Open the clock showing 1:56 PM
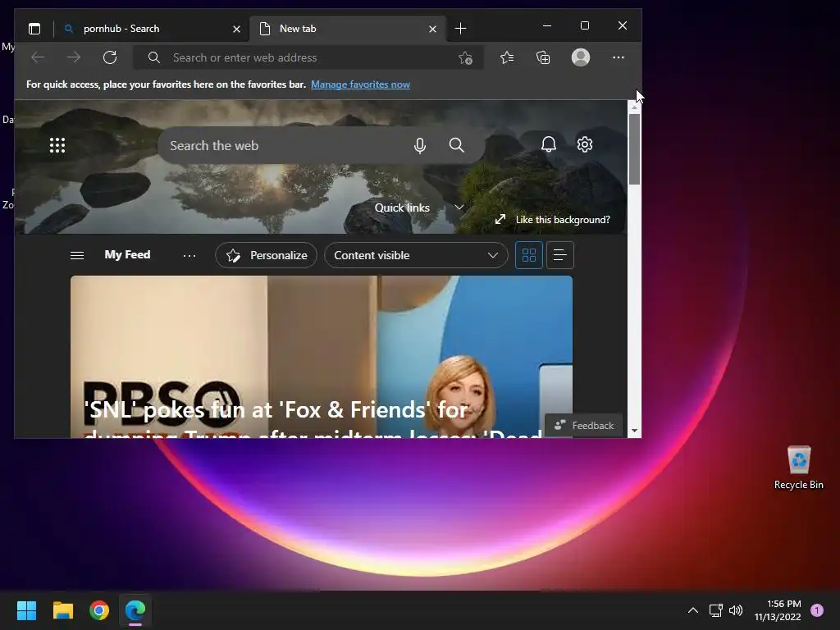840x630 pixels. 778,610
